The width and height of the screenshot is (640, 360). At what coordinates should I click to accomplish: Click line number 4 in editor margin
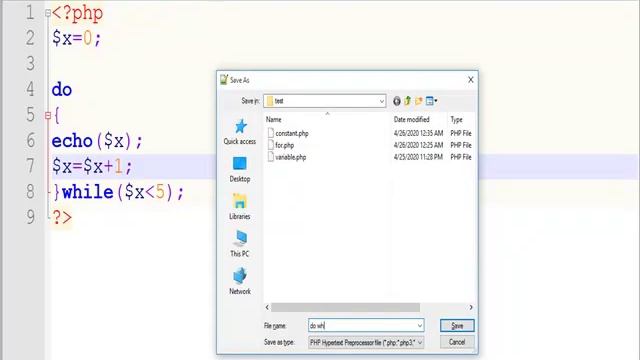[30, 89]
